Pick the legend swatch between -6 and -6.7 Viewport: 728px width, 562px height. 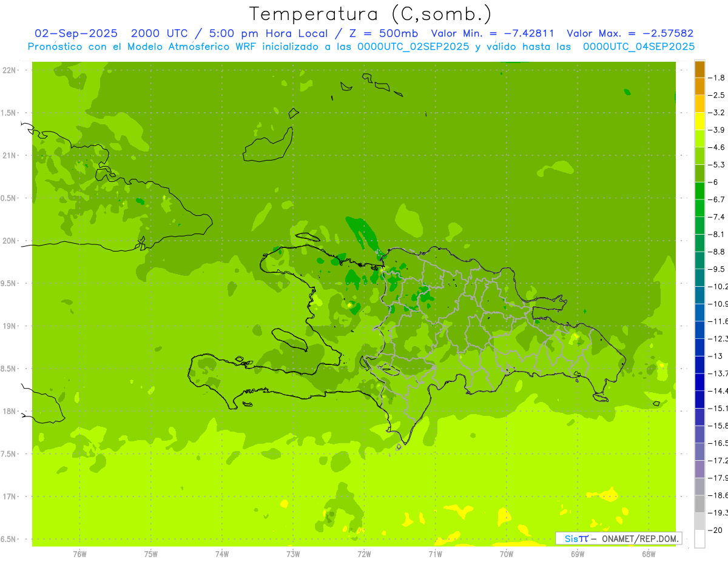point(699,191)
